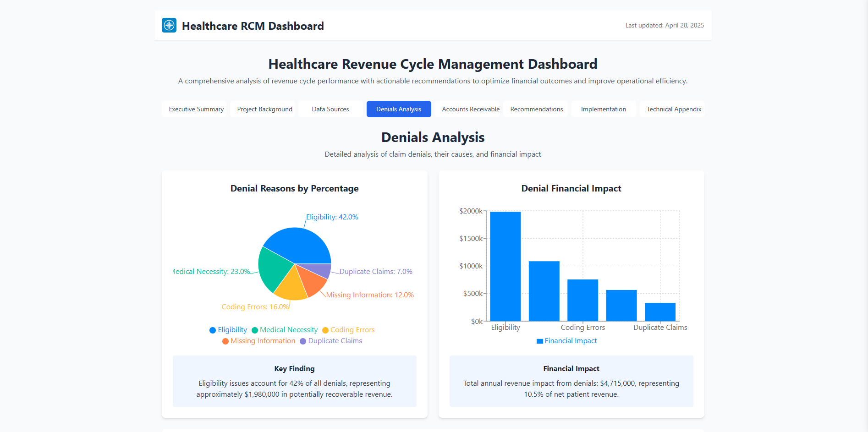Screen dimensions: 868x432
Task: Open the Accounts Receivable tab
Action: [x=470, y=109]
